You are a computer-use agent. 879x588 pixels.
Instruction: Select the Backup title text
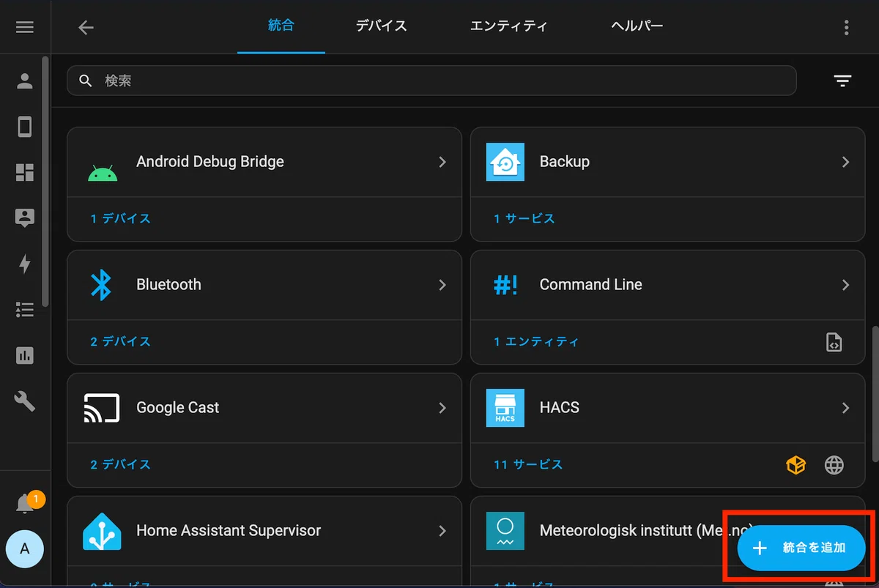[565, 162]
